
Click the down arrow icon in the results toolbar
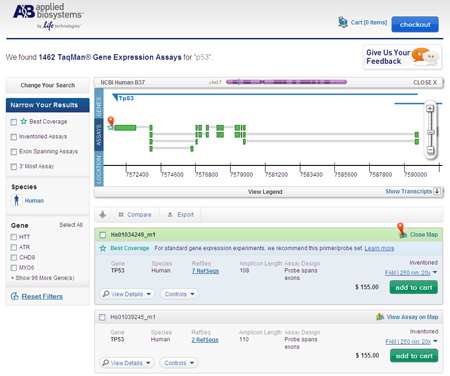103,214
